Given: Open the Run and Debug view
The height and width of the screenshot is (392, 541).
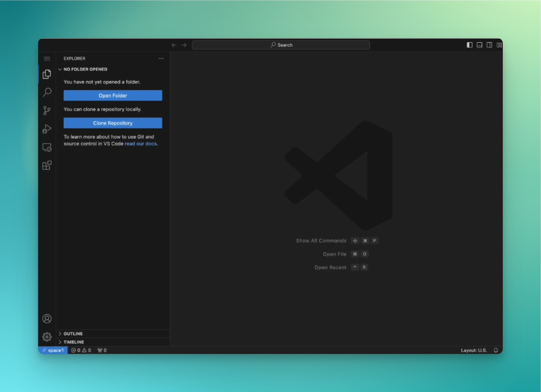Looking at the screenshot, I should click(x=47, y=129).
